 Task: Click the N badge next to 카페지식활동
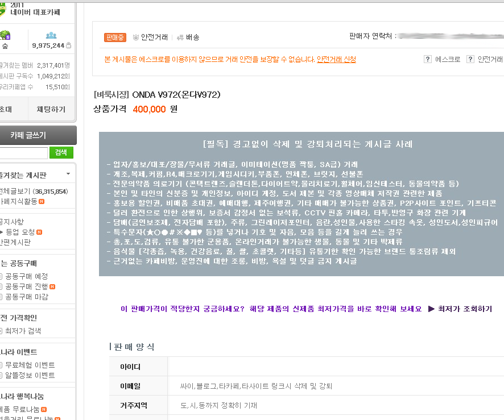pos(42,202)
